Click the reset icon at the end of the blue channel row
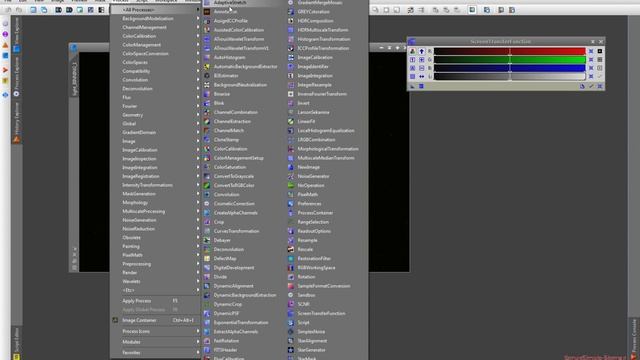 [591, 68]
